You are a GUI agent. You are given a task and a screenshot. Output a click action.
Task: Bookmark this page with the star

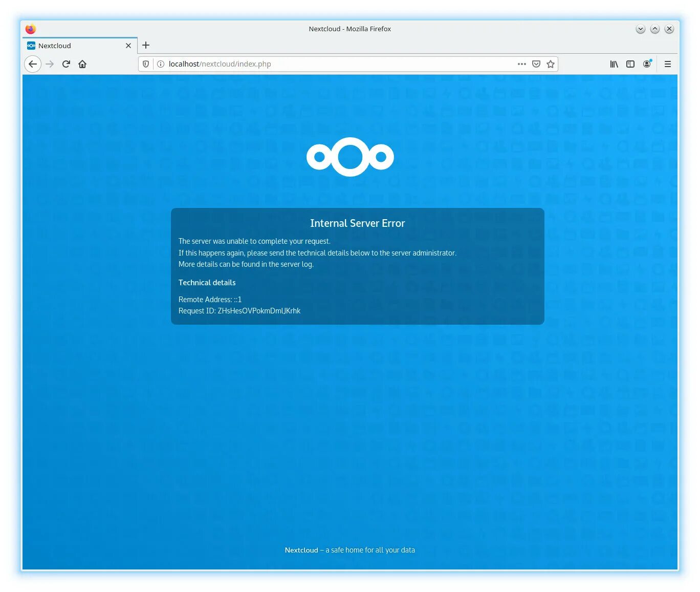[x=551, y=64]
